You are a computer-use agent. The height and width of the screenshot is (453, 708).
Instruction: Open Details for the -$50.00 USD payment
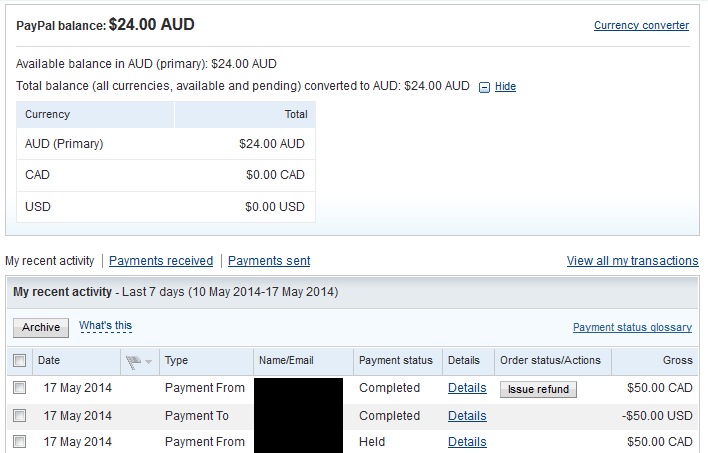467,416
